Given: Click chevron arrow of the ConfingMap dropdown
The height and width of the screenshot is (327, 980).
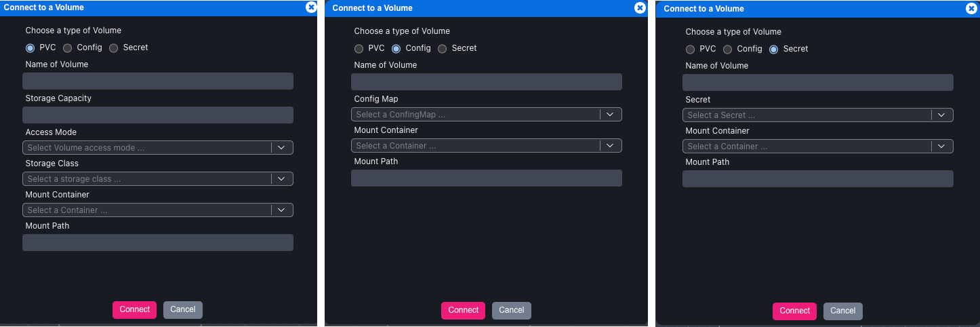Looking at the screenshot, I should pos(611,115).
